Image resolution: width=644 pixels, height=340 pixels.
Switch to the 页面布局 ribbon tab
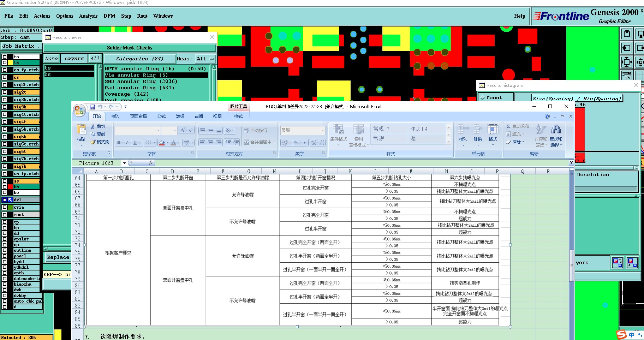[138, 117]
